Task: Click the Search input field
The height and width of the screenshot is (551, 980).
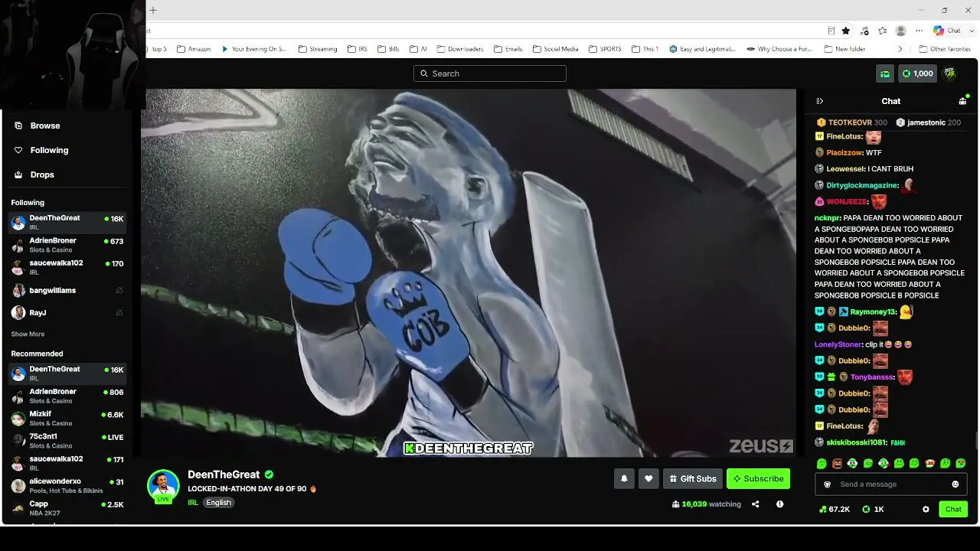Action: 490,73
